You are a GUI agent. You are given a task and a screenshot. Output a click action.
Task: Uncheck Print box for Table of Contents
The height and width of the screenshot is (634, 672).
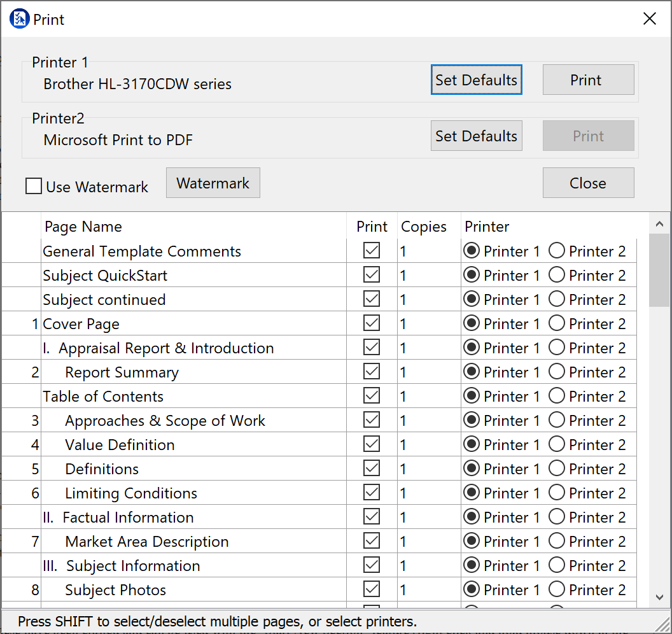[372, 396]
